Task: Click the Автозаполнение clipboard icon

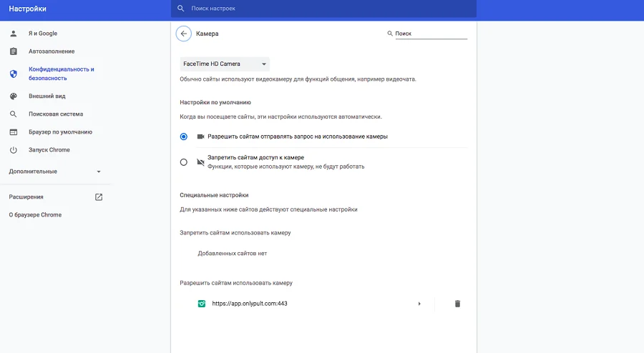Action: (x=14, y=51)
